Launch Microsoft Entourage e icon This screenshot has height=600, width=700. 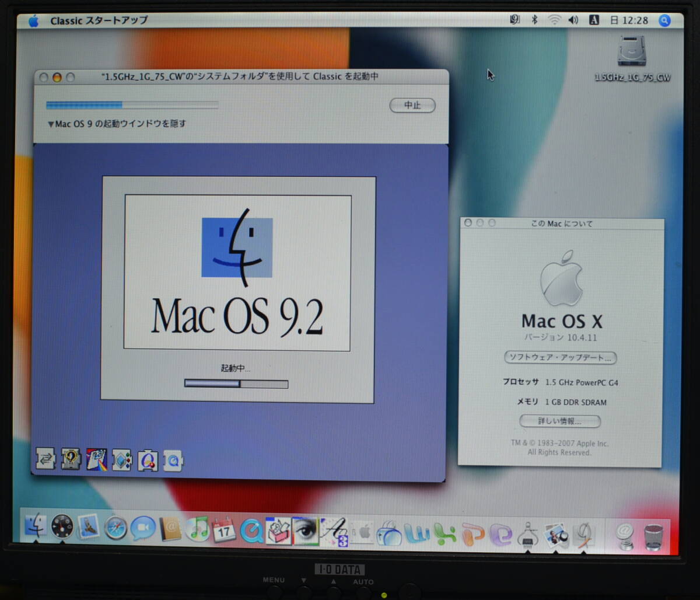click(x=501, y=535)
